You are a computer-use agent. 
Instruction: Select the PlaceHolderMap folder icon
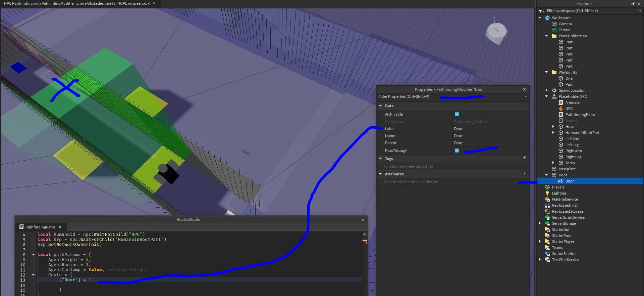pyautogui.click(x=554, y=36)
